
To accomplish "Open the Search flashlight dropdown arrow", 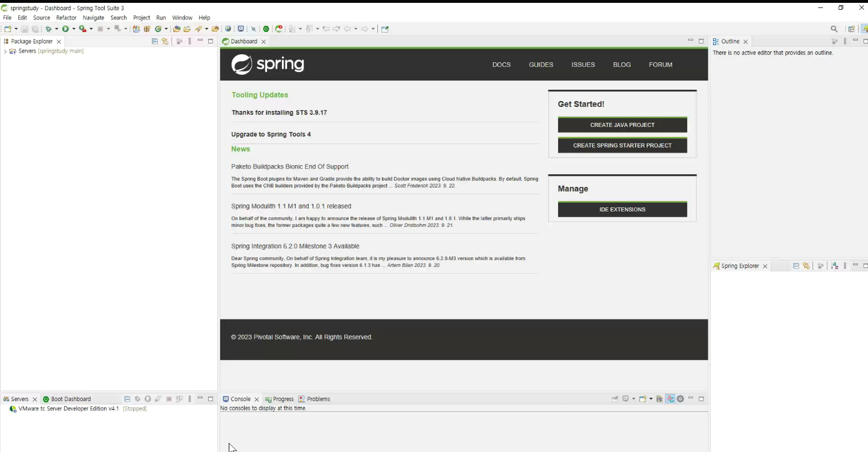I will 206,29.
